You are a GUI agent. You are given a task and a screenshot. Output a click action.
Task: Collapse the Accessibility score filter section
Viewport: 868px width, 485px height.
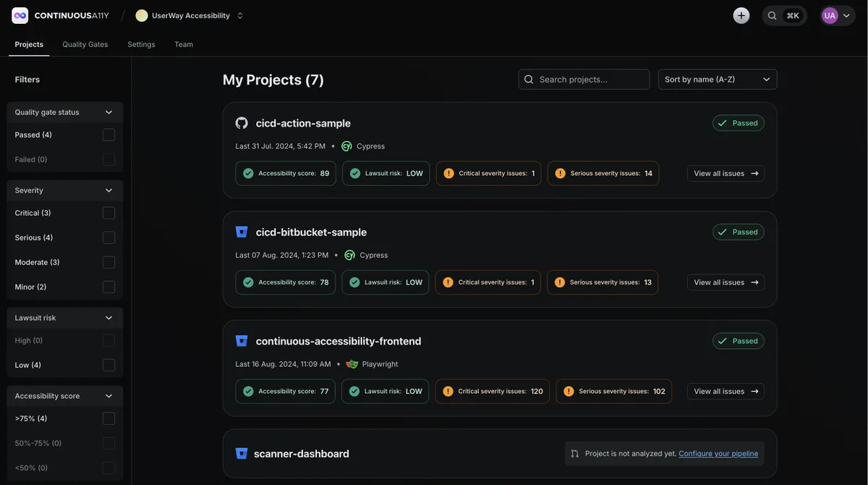(x=65, y=396)
